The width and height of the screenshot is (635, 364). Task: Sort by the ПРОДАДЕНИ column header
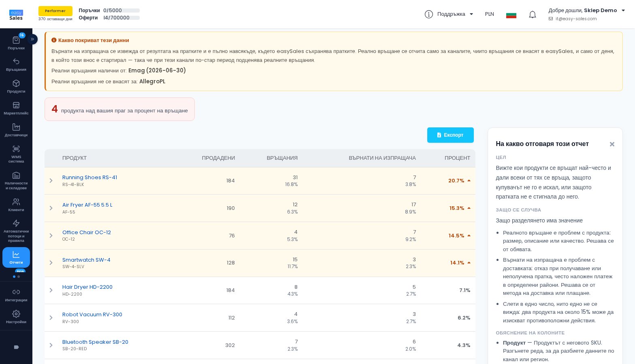point(218,158)
